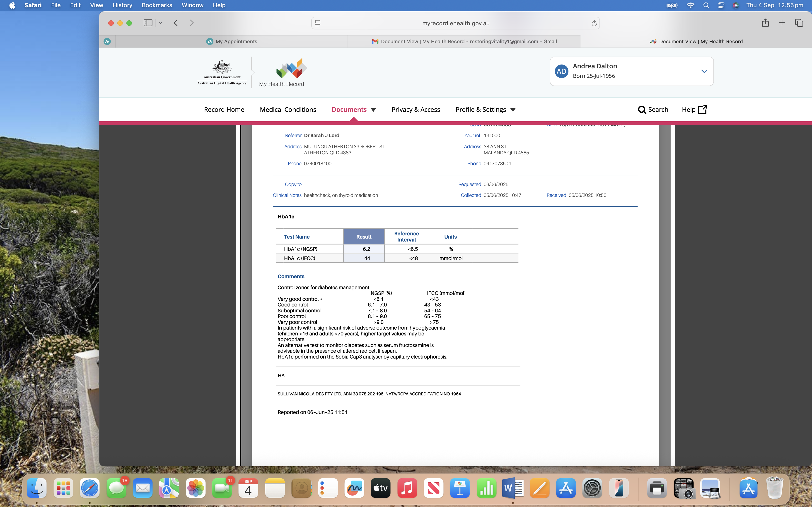The height and width of the screenshot is (507, 812).
Task: Open the Safari History menu
Action: (x=122, y=5)
